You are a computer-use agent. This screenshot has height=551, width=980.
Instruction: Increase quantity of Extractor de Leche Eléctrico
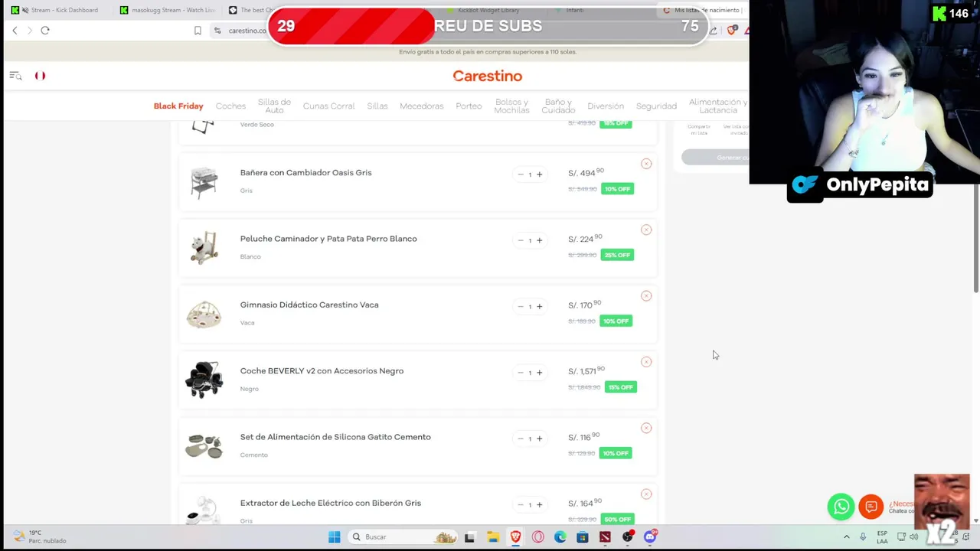(x=539, y=505)
